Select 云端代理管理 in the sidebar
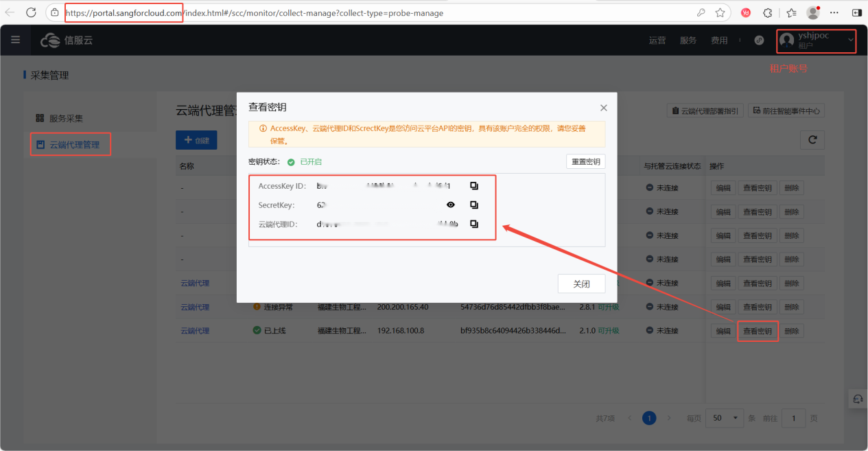868x451 pixels. coord(74,145)
